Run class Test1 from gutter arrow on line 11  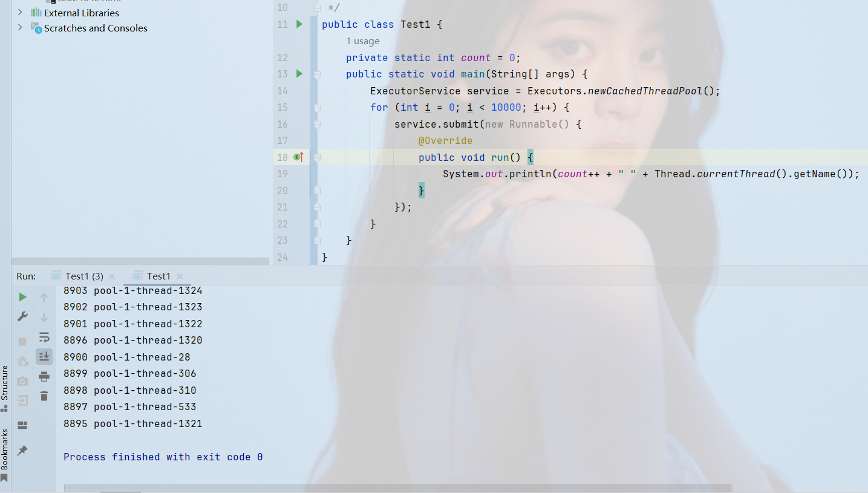[x=299, y=24]
